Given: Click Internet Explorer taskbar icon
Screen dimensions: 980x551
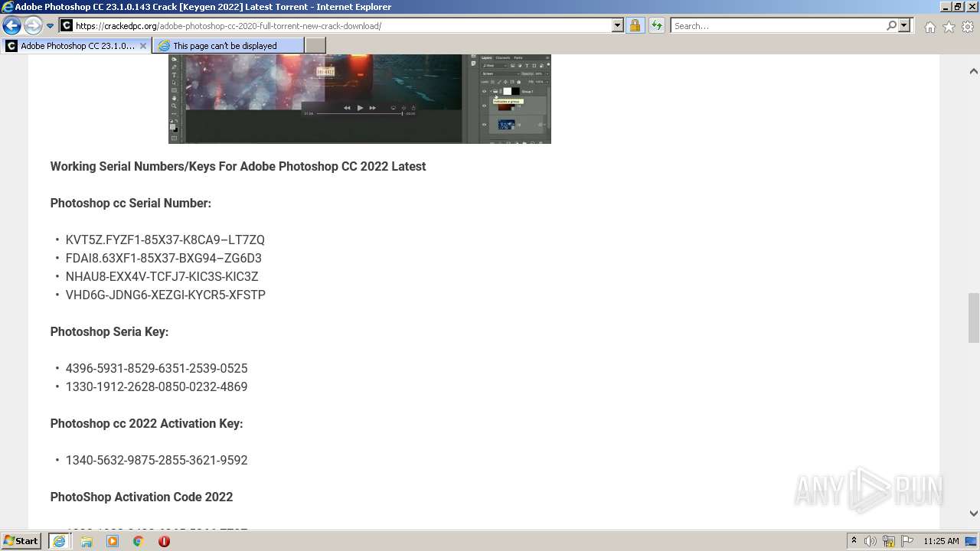Looking at the screenshot, I should (59, 541).
